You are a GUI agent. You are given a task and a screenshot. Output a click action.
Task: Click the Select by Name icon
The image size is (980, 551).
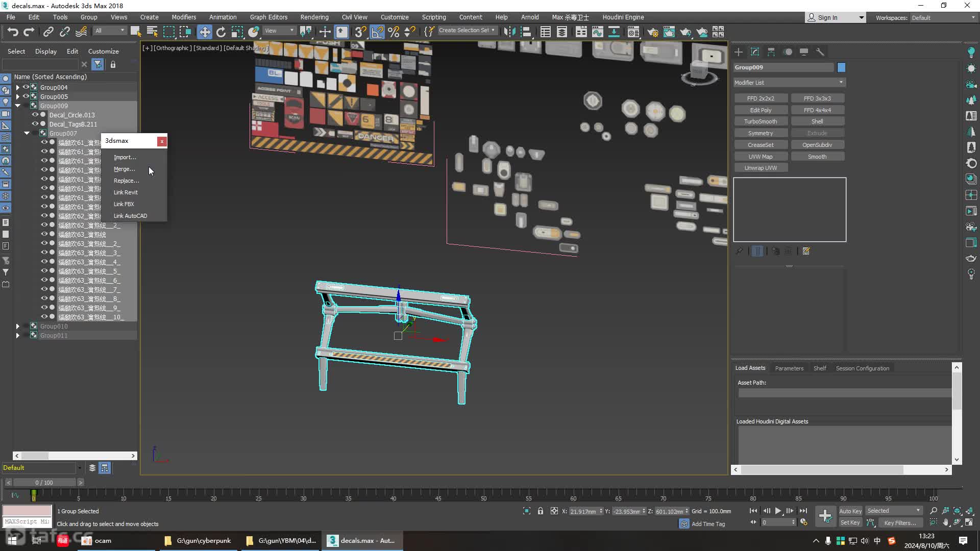click(x=152, y=32)
